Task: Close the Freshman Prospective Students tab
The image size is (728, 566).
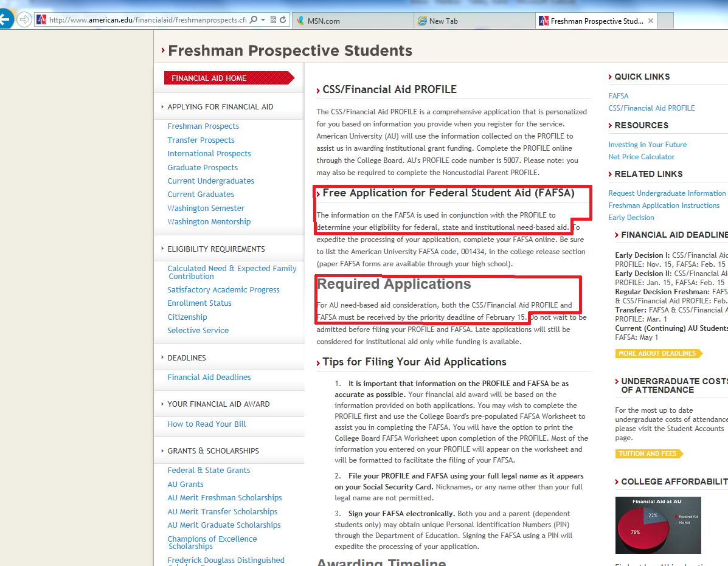Action: tap(651, 21)
